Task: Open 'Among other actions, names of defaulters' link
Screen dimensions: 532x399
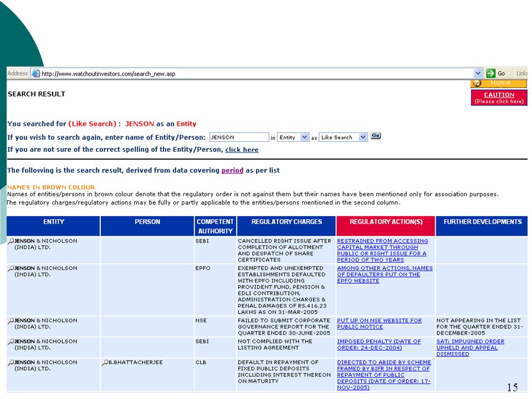Action: pos(385,274)
